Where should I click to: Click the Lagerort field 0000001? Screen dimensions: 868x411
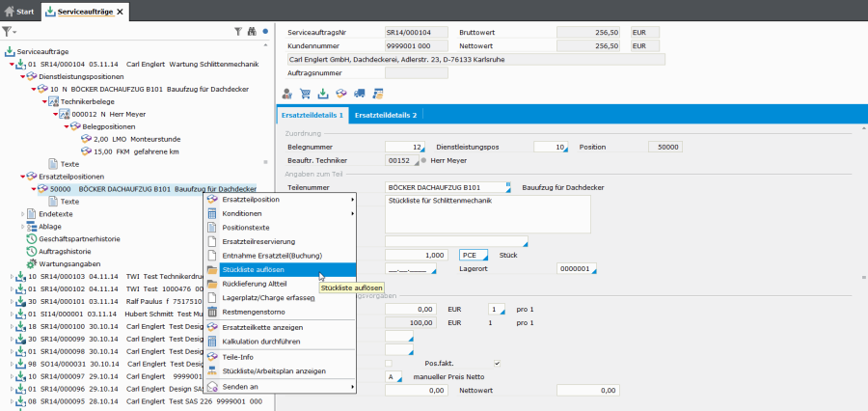tap(577, 269)
